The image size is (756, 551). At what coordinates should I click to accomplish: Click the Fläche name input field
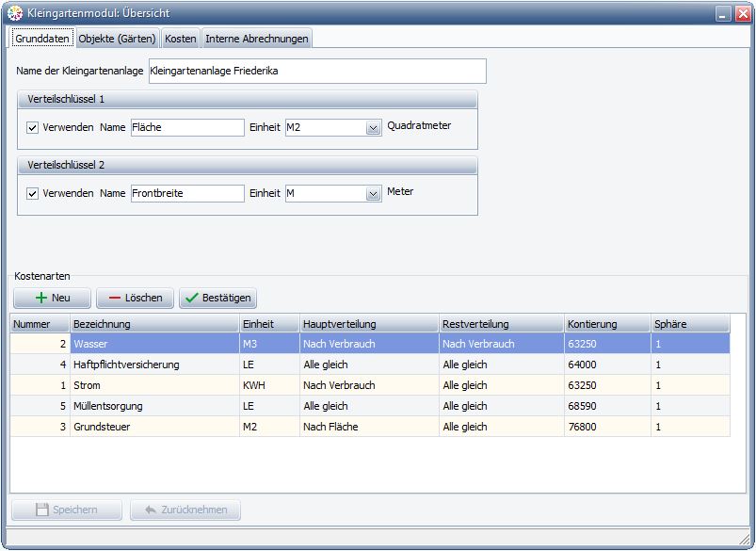tap(186, 127)
